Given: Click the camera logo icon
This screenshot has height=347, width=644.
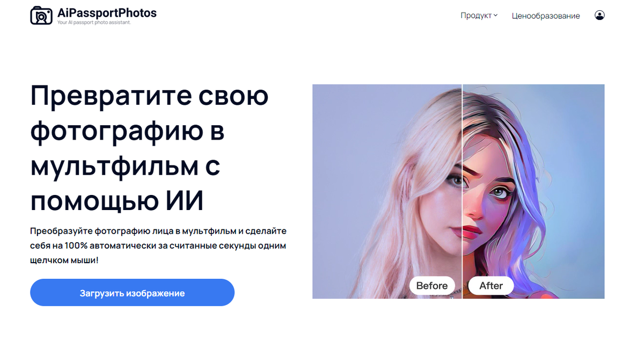Looking at the screenshot, I should (41, 16).
